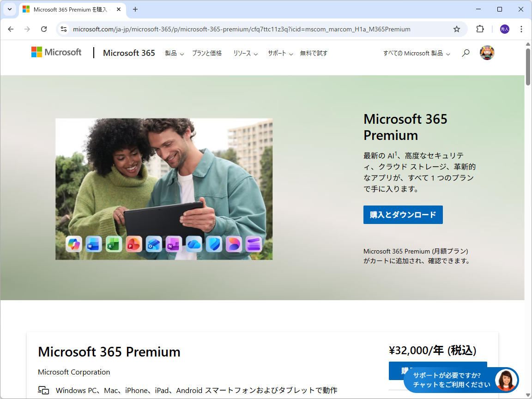The height and width of the screenshot is (399, 532).
Task: Click your account profile avatar
Action: pos(487,53)
